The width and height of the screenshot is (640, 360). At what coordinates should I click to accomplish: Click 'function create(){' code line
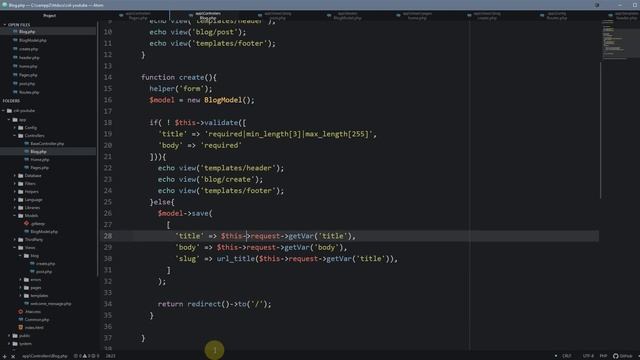point(179,77)
